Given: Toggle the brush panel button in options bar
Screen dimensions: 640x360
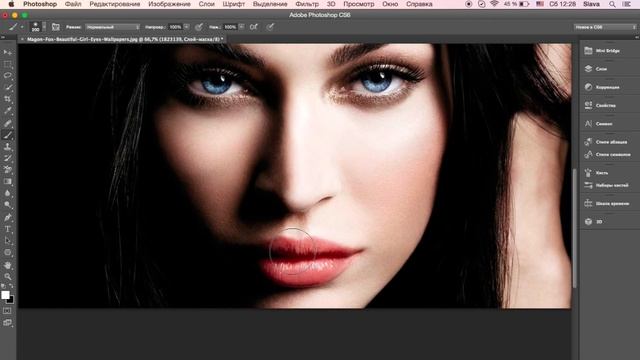Looking at the screenshot, I should click(x=56, y=27).
